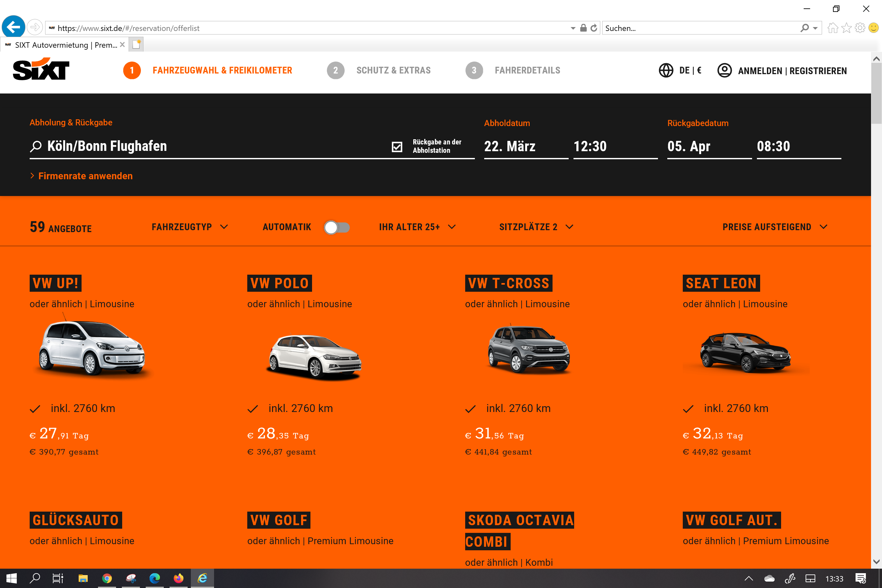This screenshot has width=882, height=588.
Task: Click the SKODA OCTAVIA COMBI offer title
Action: [x=519, y=531]
